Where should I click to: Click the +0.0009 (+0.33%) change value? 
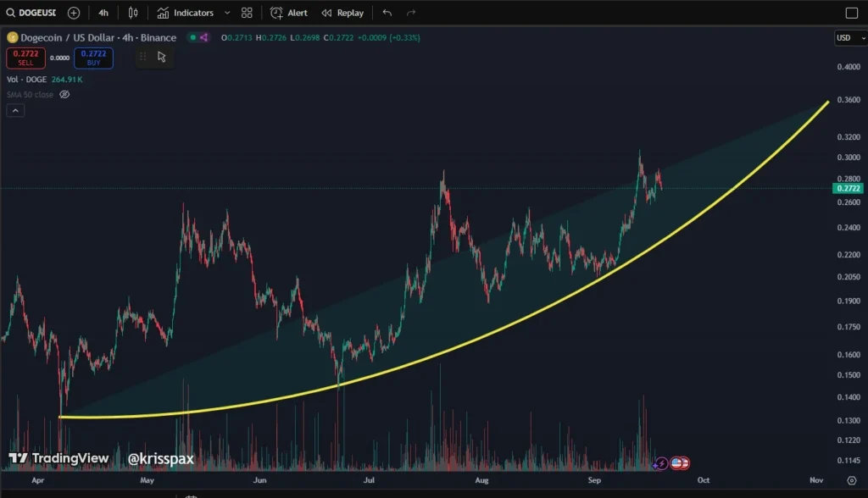388,37
